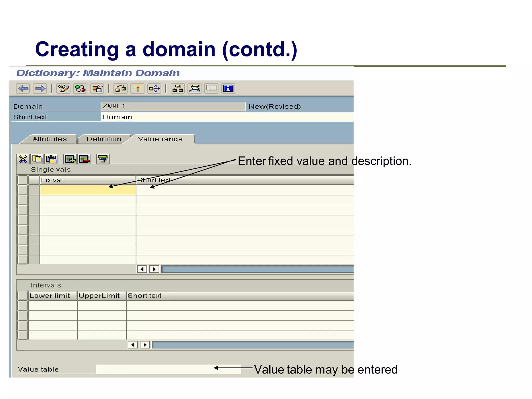The height and width of the screenshot is (399, 532).
Task: Open the Definition tab
Action: (x=104, y=139)
